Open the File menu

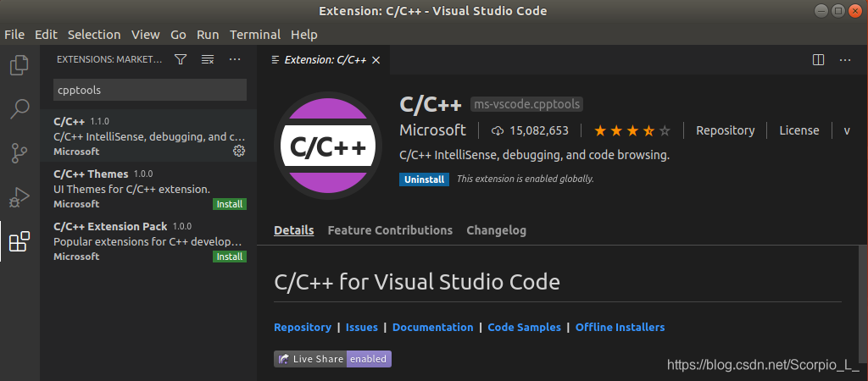pos(14,34)
